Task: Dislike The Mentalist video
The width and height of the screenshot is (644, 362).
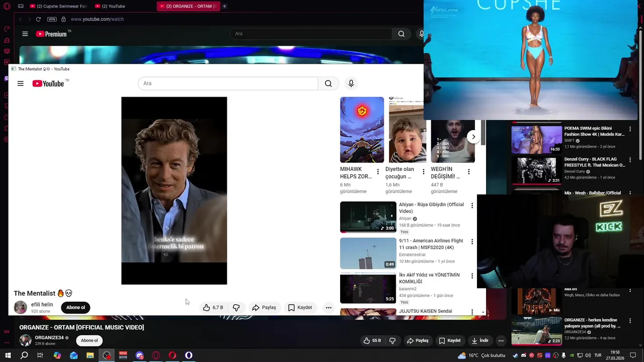Action: (236, 307)
